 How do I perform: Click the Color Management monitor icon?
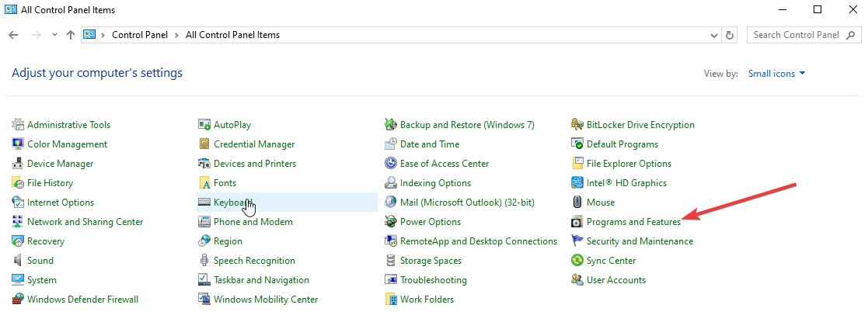[x=18, y=144]
